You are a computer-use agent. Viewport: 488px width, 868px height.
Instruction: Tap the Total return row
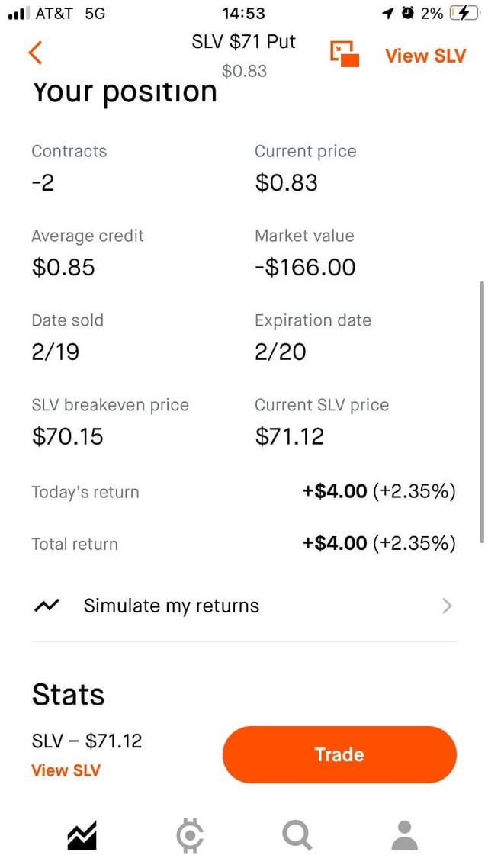pyautogui.click(x=244, y=544)
